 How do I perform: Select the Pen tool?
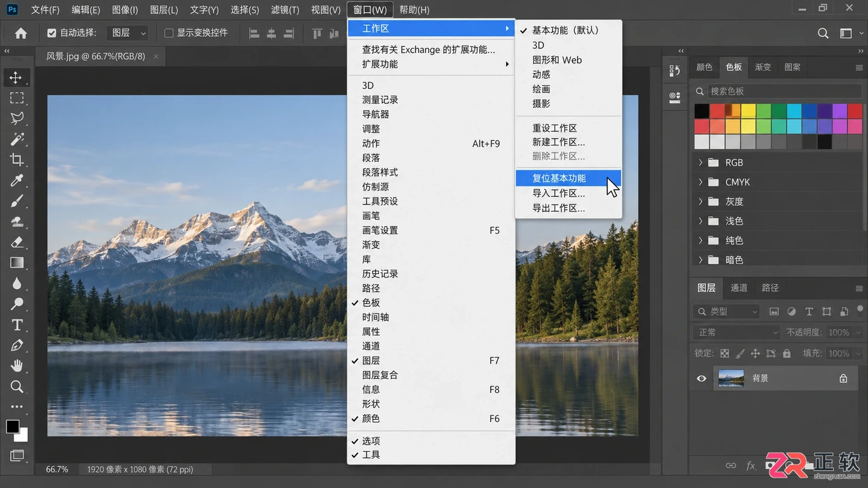pyautogui.click(x=16, y=345)
